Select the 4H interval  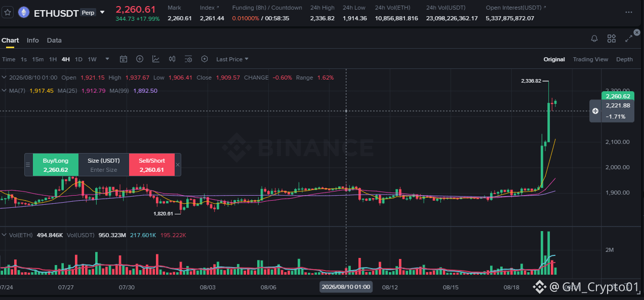coord(66,59)
